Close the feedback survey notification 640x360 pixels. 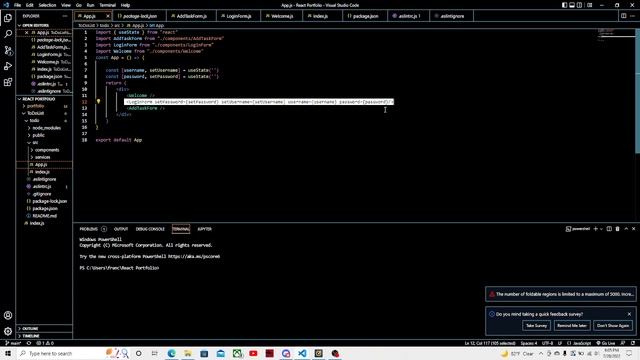[629, 314]
